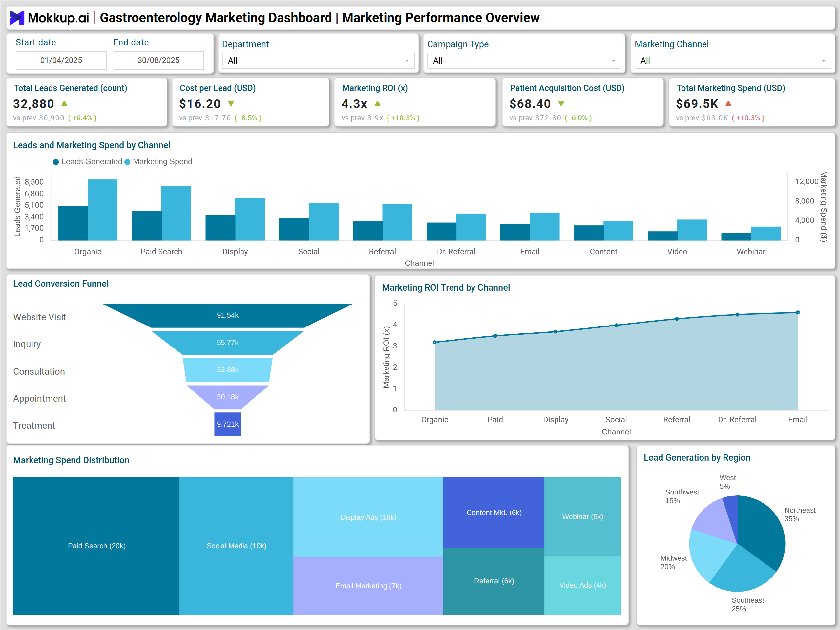Image resolution: width=840 pixels, height=630 pixels.
Task: Click the Appointment funnel segment 30.18k
Action: [x=227, y=397]
